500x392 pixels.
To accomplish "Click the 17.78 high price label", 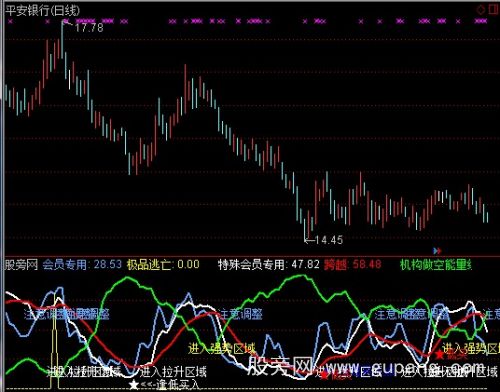I will [x=89, y=27].
